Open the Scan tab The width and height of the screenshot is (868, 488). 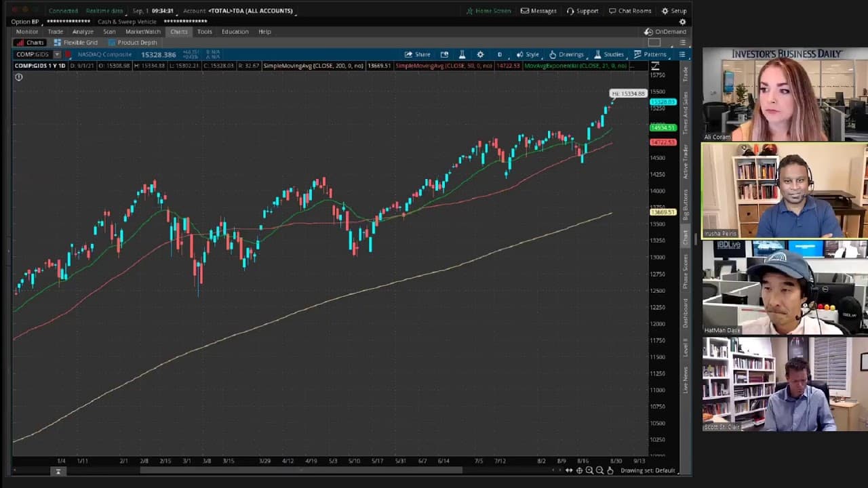pos(109,32)
